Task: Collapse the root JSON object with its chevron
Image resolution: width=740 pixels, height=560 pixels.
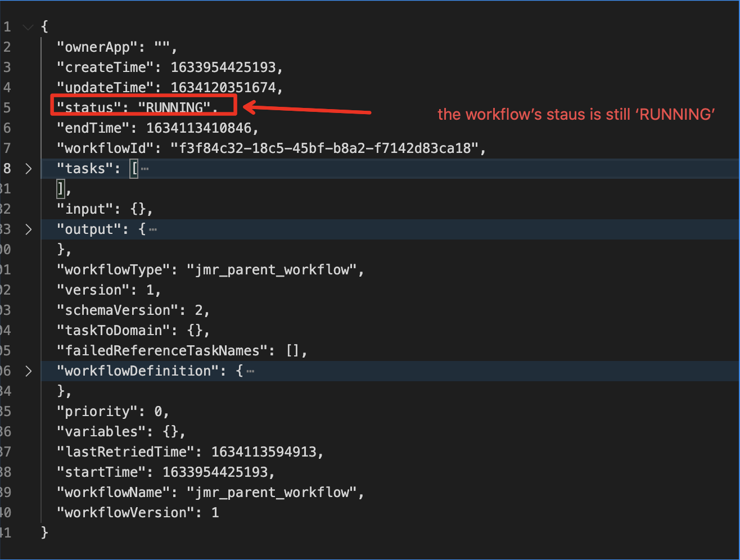Action: pyautogui.click(x=28, y=26)
